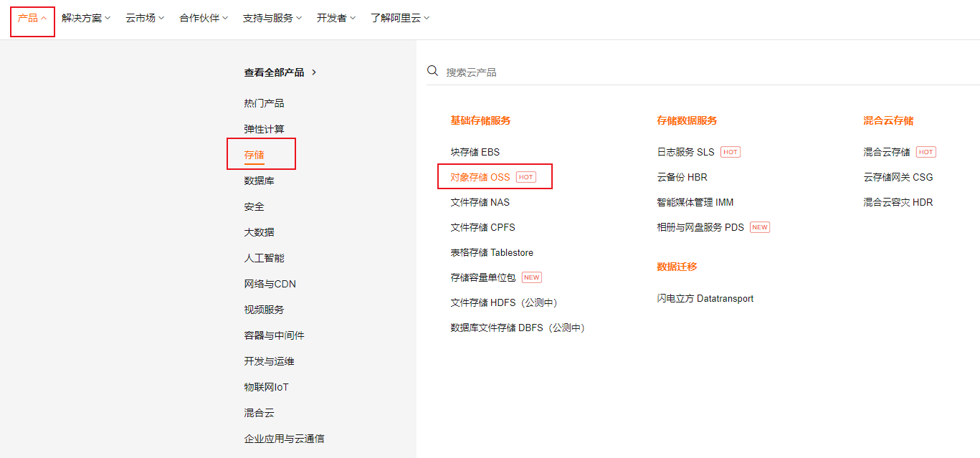The width and height of the screenshot is (980, 458).
Task: Open 文件存储 CPFS product
Action: pyautogui.click(x=482, y=227)
